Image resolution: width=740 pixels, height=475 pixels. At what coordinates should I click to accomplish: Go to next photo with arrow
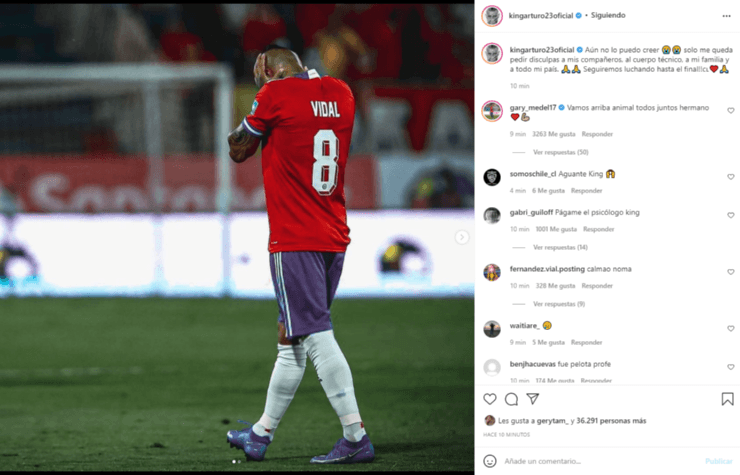(462, 237)
